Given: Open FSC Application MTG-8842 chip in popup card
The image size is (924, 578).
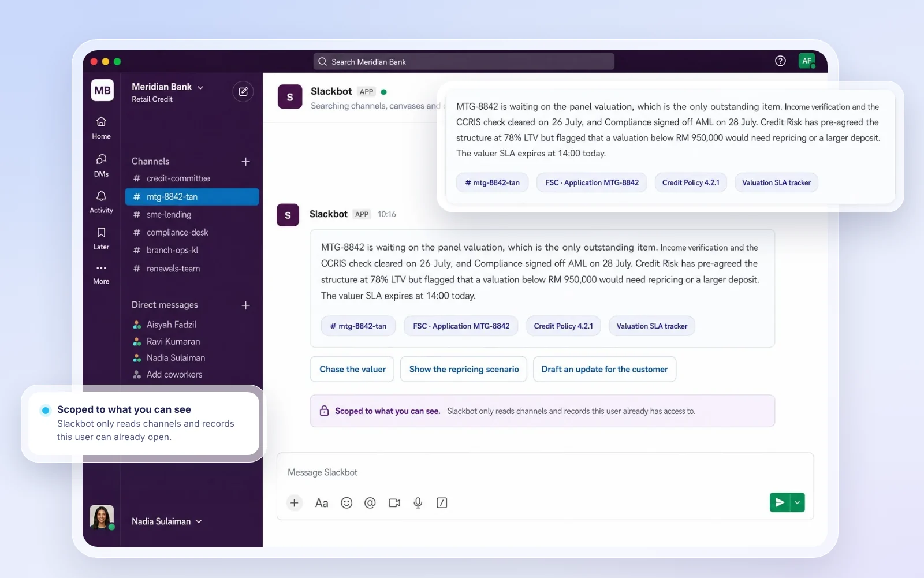Looking at the screenshot, I should coord(592,182).
